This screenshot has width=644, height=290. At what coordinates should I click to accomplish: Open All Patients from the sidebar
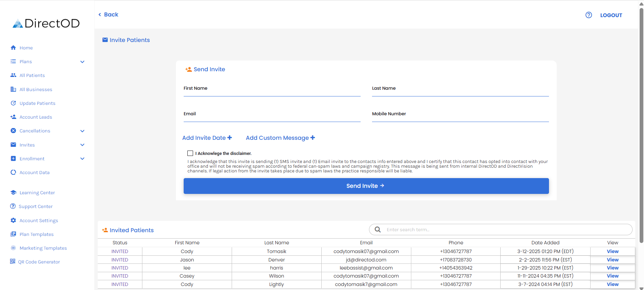[32, 76]
